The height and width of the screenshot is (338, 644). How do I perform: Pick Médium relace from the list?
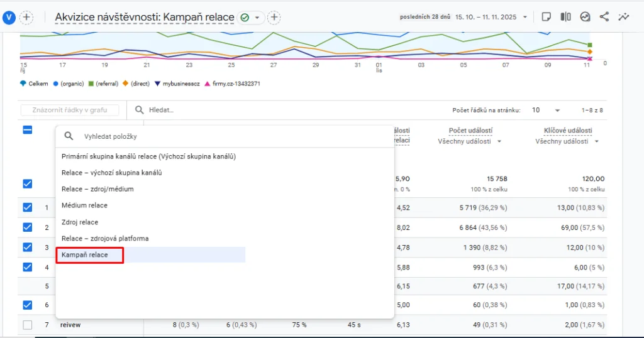click(x=84, y=205)
